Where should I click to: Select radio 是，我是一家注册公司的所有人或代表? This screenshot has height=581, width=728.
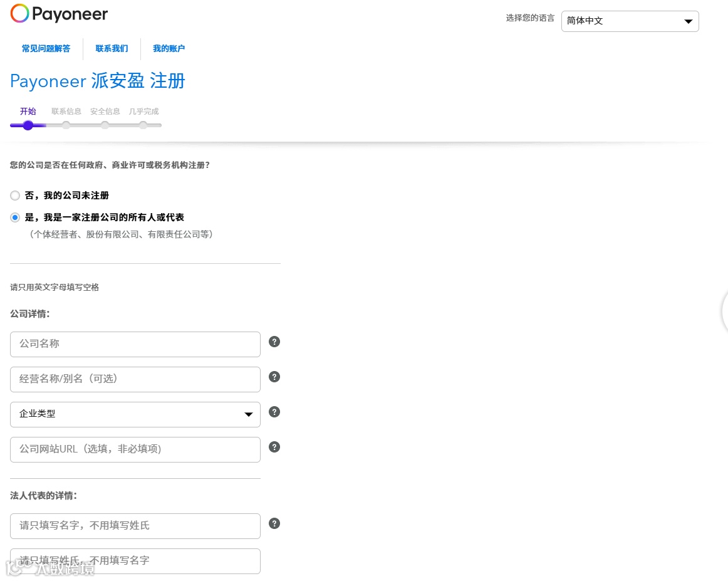click(x=15, y=217)
